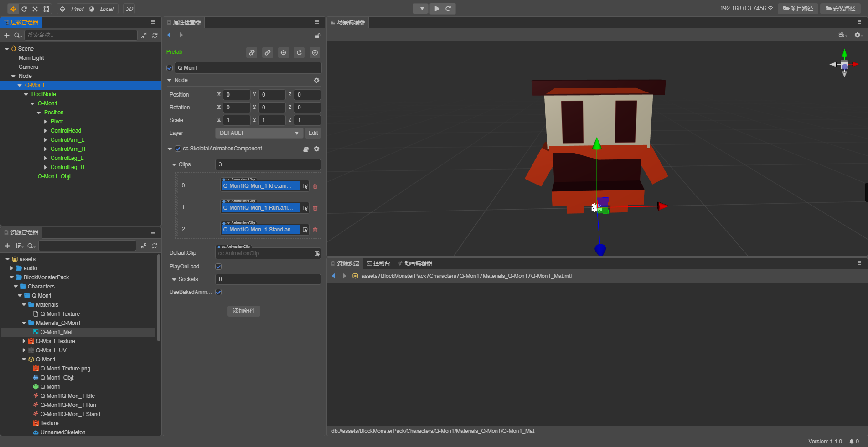Refresh the hierarchy panel
Image resolution: width=868 pixels, height=447 pixels.
tap(155, 35)
